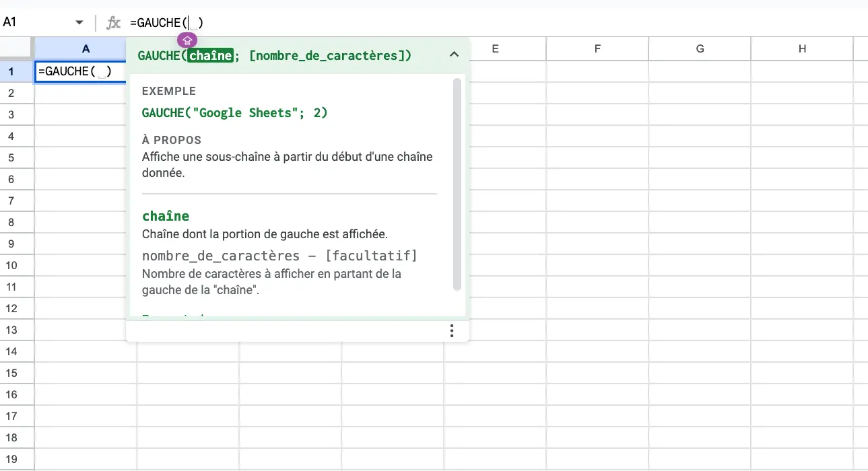Open the three-dot menu in the help popup
This screenshot has width=868, height=471.
pos(452,330)
